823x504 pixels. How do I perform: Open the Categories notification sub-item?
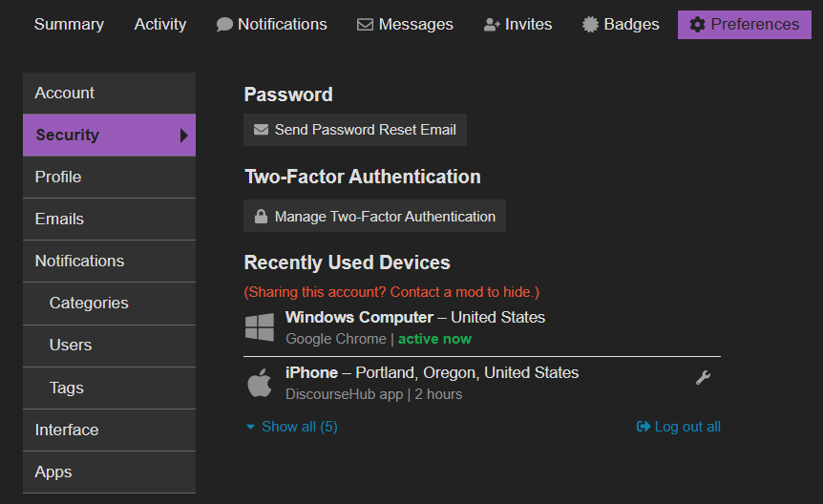click(x=89, y=304)
